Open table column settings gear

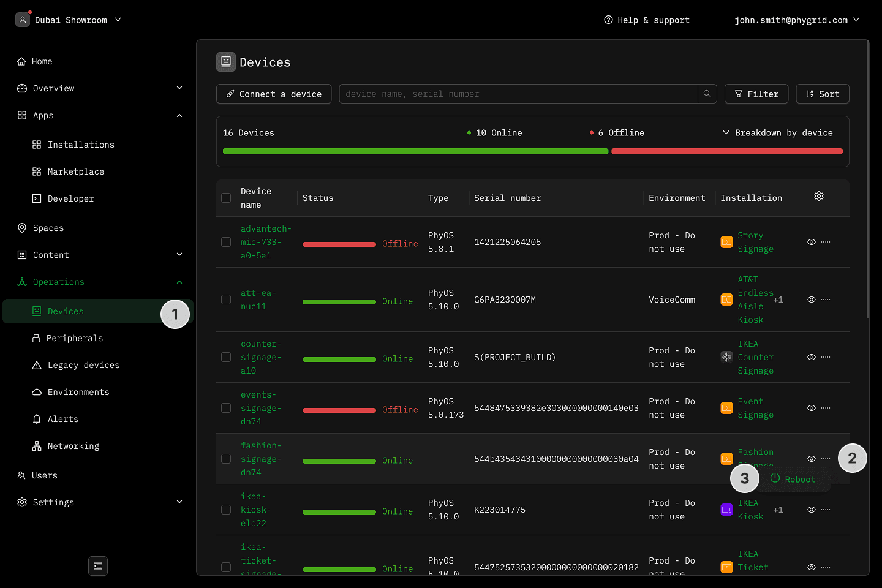tap(818, 196)
